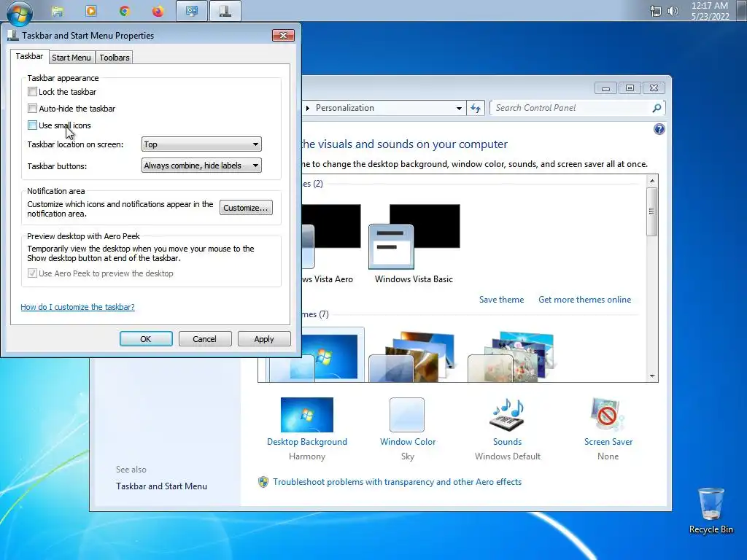747x560 pixels.
Task: Launch Google Chrome from taskbar
Action: coord(124,11)
